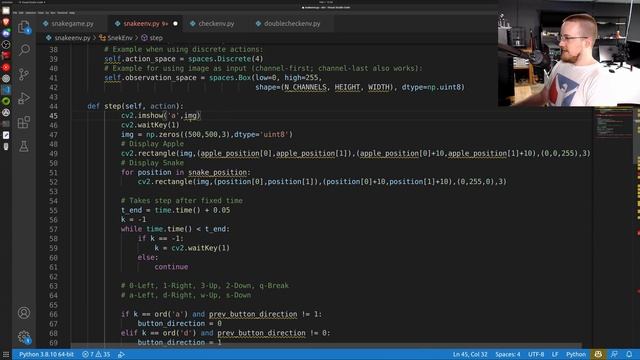Screen dimensions: 640x360
Task: Change indentation via Spaces: 4
Action: pyautogui.click(x=508, y=354)
